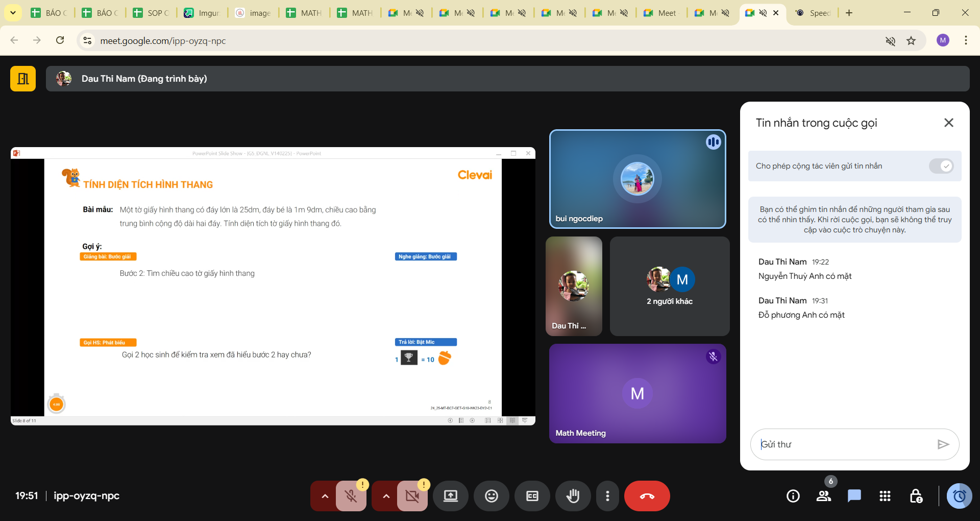The image size is (980, 521).
Task: Go back to the previous page
Action: coord(14,40)
